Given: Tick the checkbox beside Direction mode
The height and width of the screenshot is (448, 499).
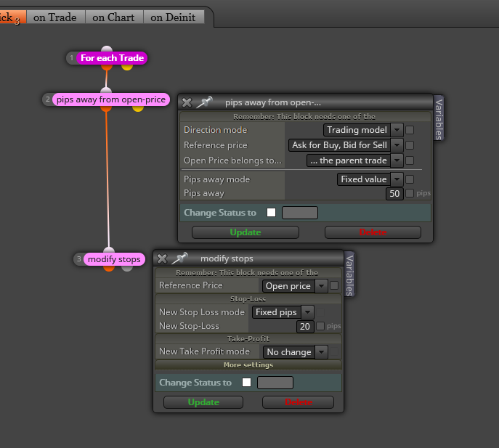Looking at the screenshot, I should tap(410, 130).
